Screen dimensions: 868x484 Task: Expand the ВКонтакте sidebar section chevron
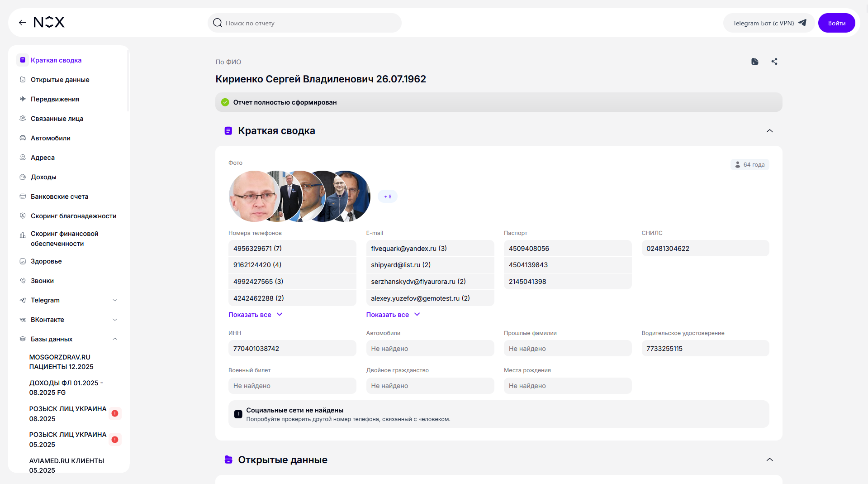(x=115, y=320)
